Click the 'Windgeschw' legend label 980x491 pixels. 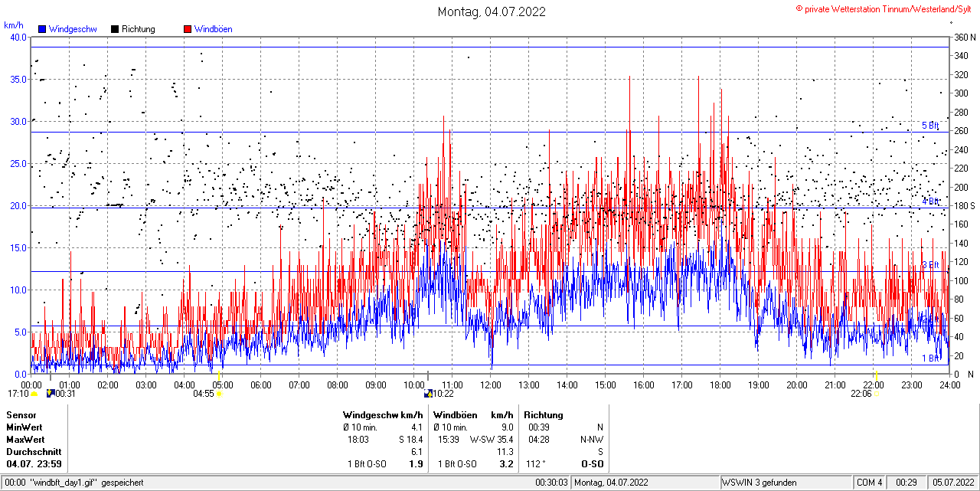click(73, 29)
